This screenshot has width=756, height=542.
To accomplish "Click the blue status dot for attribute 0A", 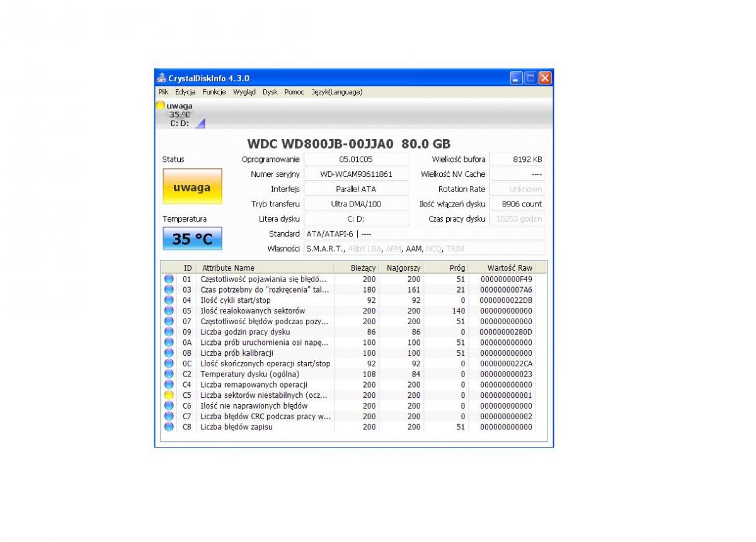I will [169, 342].
